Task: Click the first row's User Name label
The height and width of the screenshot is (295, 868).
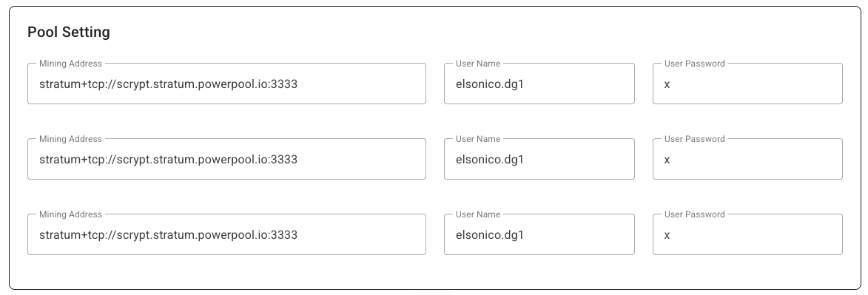Action: pos(478,64)
